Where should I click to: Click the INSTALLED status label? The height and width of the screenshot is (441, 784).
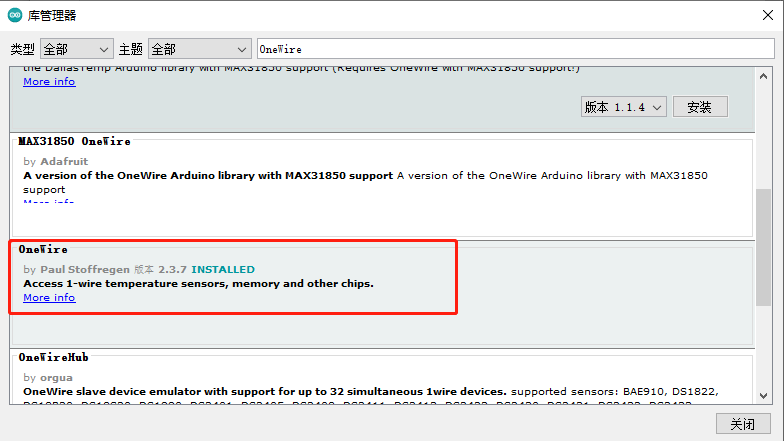click(x=223, y=270)
